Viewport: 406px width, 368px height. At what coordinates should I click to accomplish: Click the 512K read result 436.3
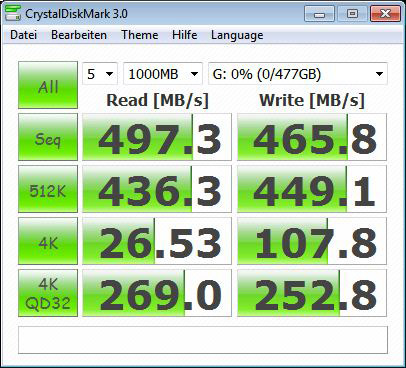[157, 189]
